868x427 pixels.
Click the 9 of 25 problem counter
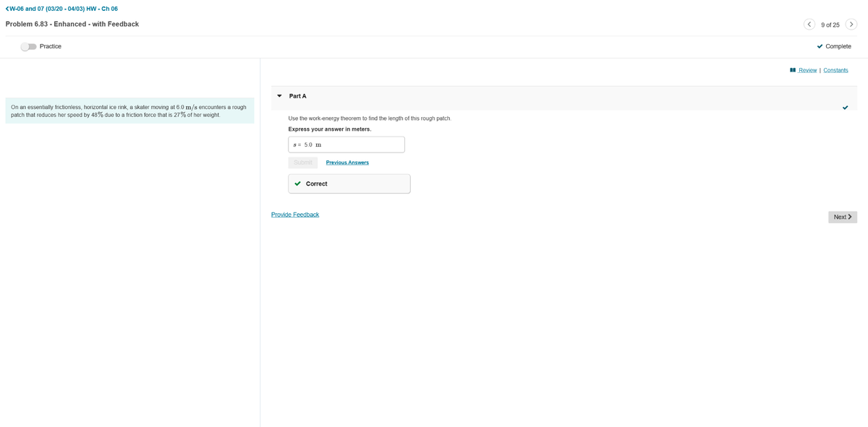click(830, 25)
